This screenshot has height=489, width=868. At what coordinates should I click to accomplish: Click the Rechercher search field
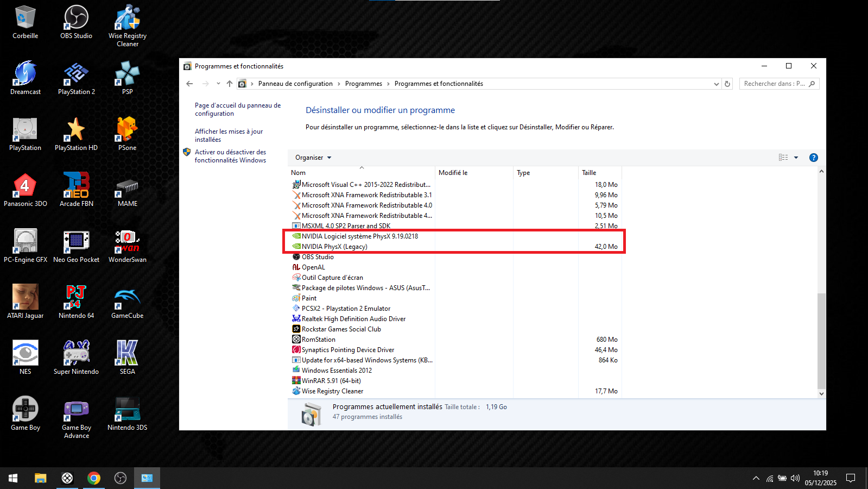pyautogui.click(x=774, y=84)
